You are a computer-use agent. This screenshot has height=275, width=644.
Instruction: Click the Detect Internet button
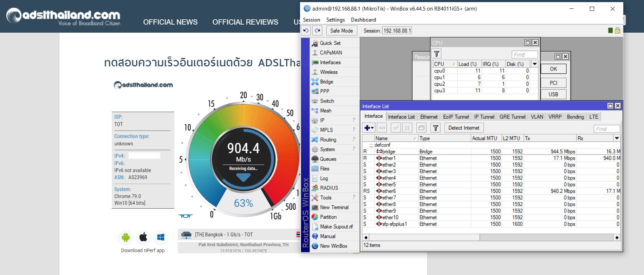464,128
